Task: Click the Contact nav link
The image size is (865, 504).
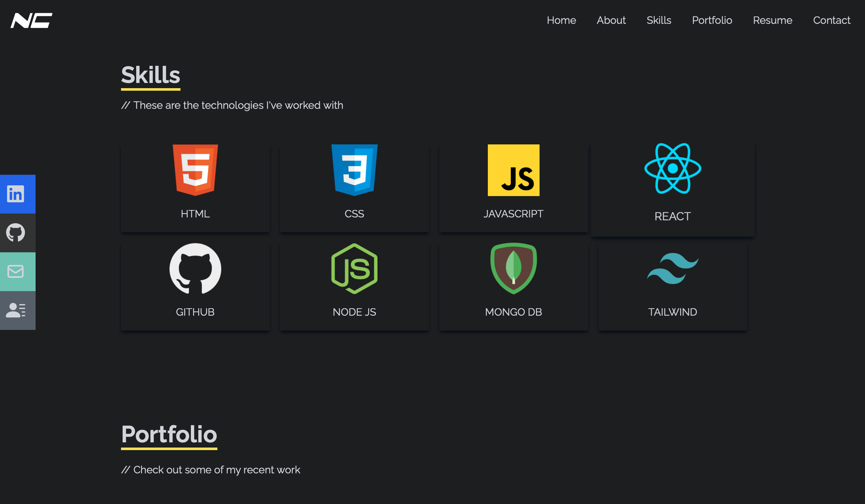Action: (x=831, y=20)
